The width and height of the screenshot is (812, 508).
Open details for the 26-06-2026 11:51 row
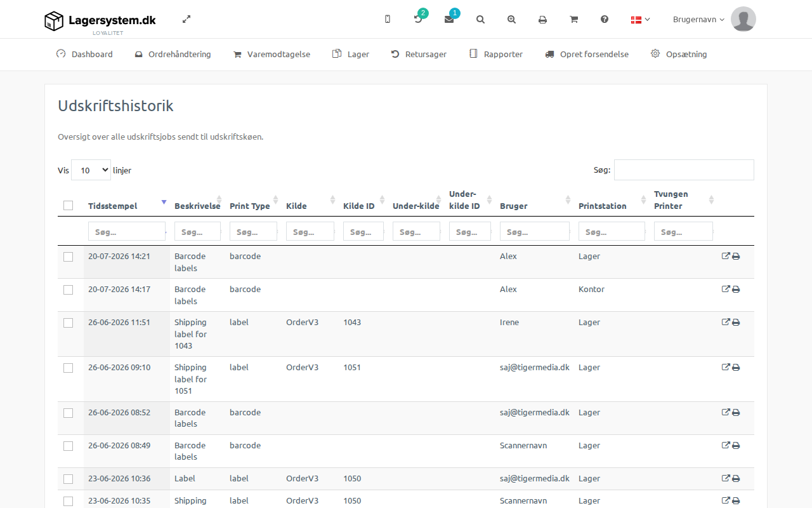pyautogui.click(x=726, y=323)
